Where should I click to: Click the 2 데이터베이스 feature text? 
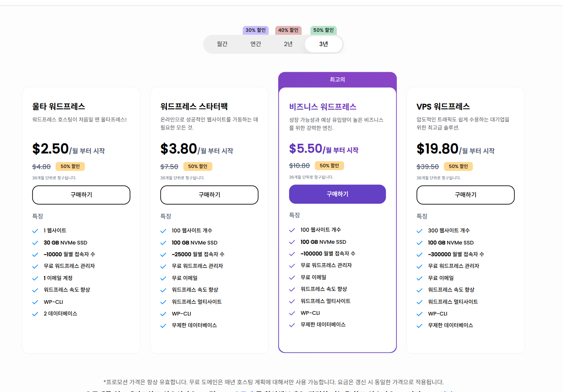click(60, 314)
